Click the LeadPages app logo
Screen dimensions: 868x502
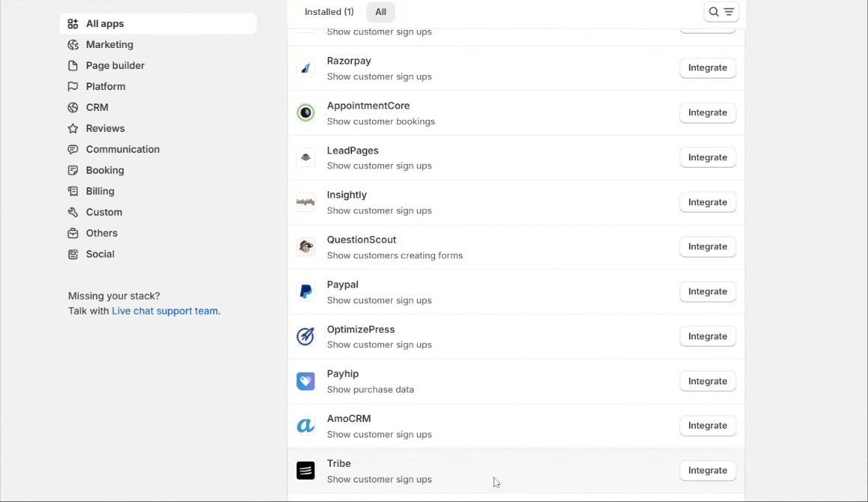pos(306,157)
